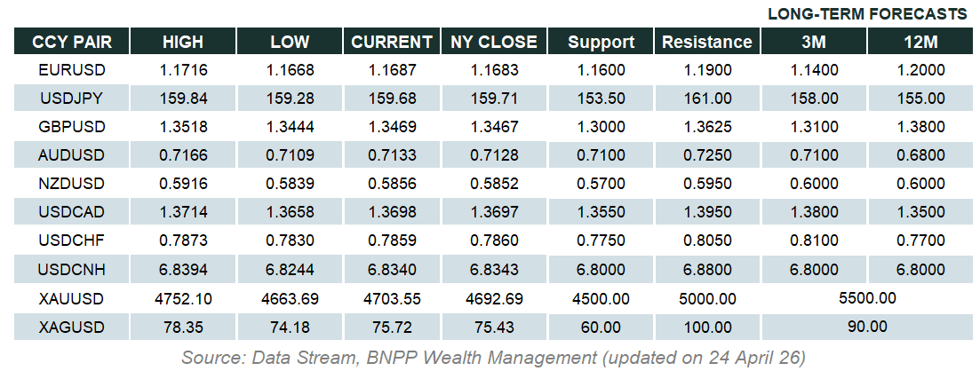
Task: Select the XAUUSD merged forecast cell 5500.00
Action: tap(866, 298)
